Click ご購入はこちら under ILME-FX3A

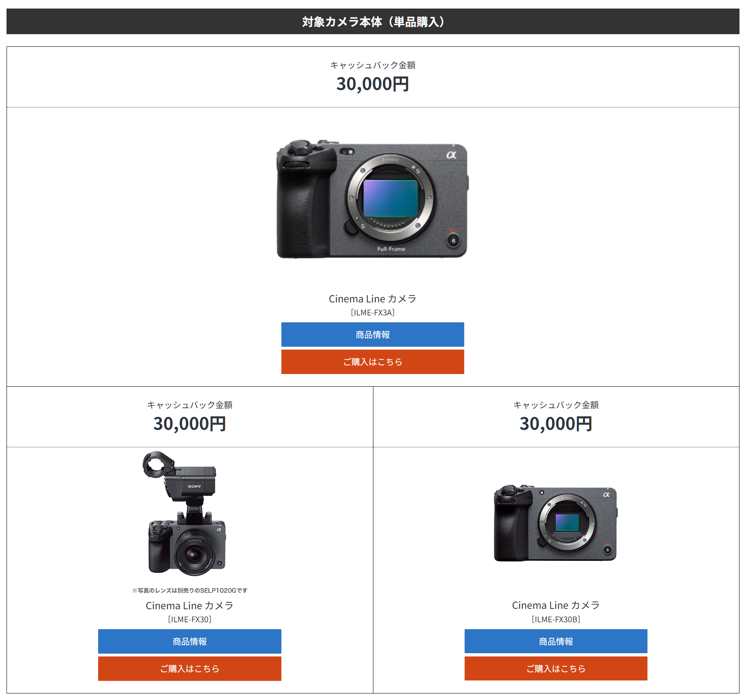pyautogui.click(x=373, y=362)
